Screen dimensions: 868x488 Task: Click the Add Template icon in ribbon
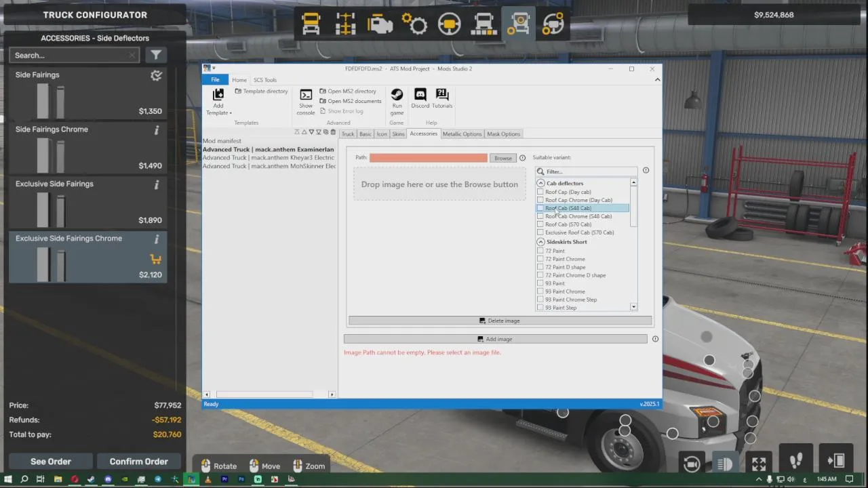(218, 94)
